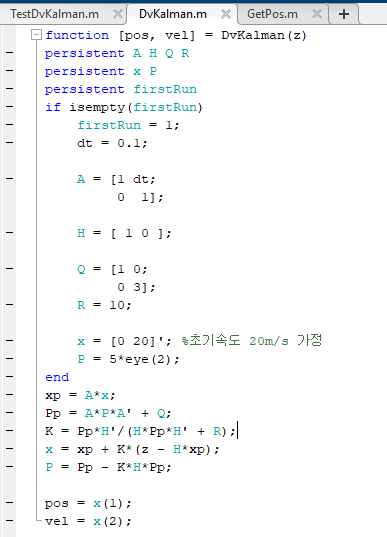
Task: Set breakpoint on 'P = 5*eye(2);' line
Action: [10, 359]
